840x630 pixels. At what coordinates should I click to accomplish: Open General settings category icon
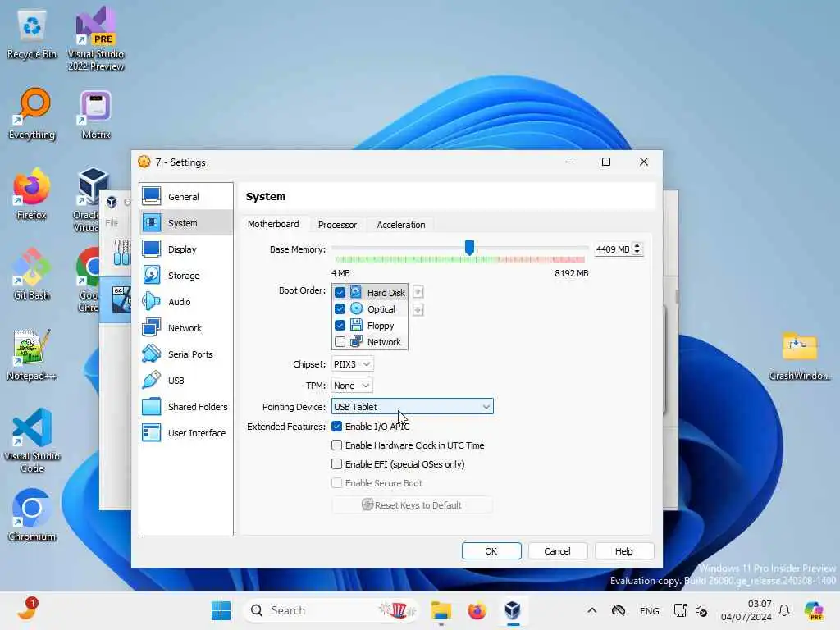152,197
